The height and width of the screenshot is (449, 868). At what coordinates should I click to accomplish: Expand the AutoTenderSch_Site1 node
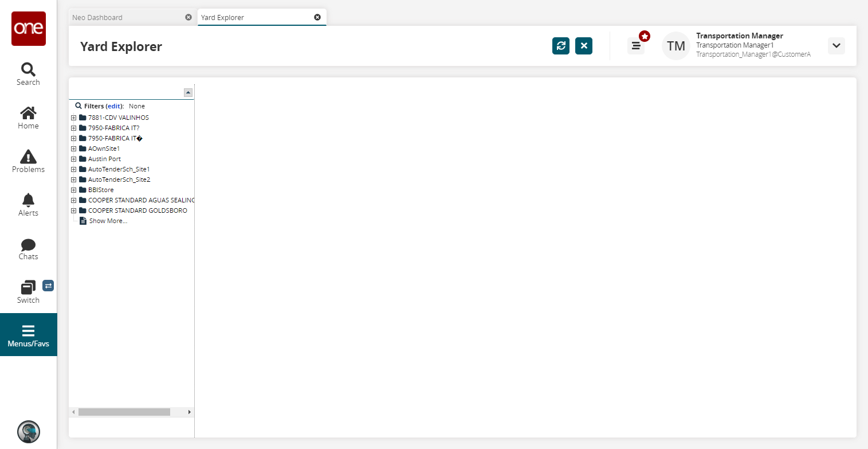(73, 169)
